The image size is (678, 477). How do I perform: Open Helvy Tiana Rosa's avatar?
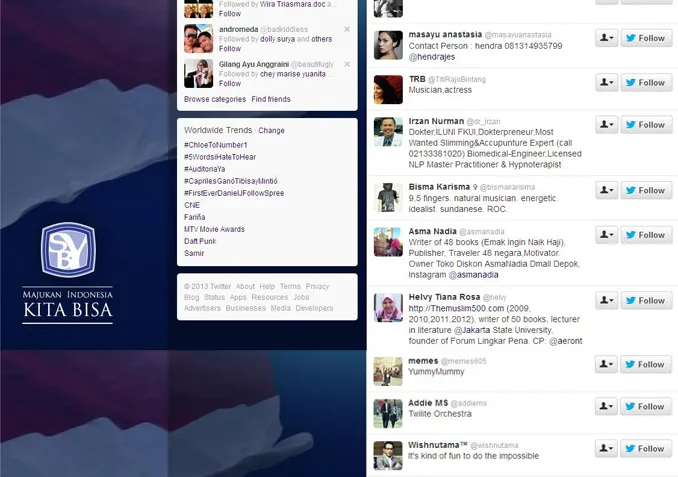click(388, 307)
